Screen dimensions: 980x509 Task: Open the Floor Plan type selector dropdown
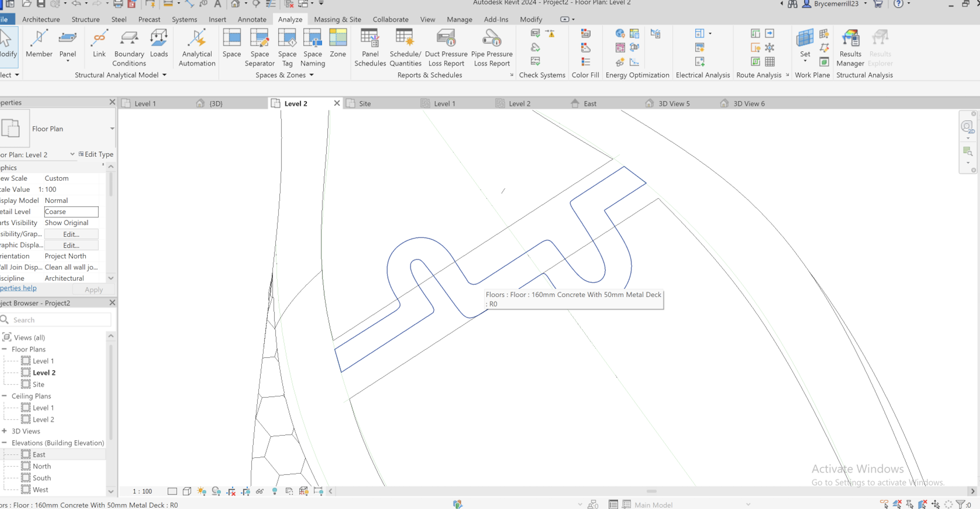pos(112,129)
